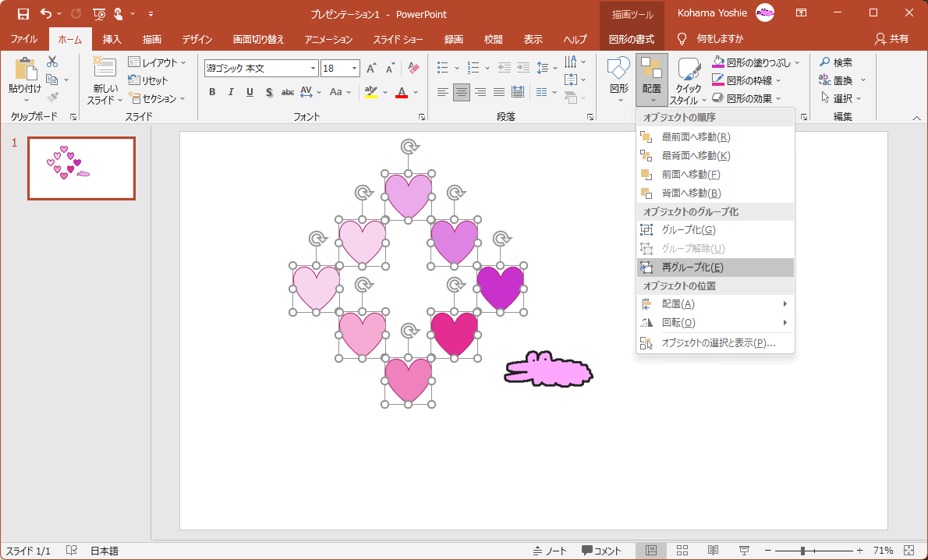Switch to the アニメーション ribbon tab
Screen dimensions: 928x560
[x=328, y=39]
